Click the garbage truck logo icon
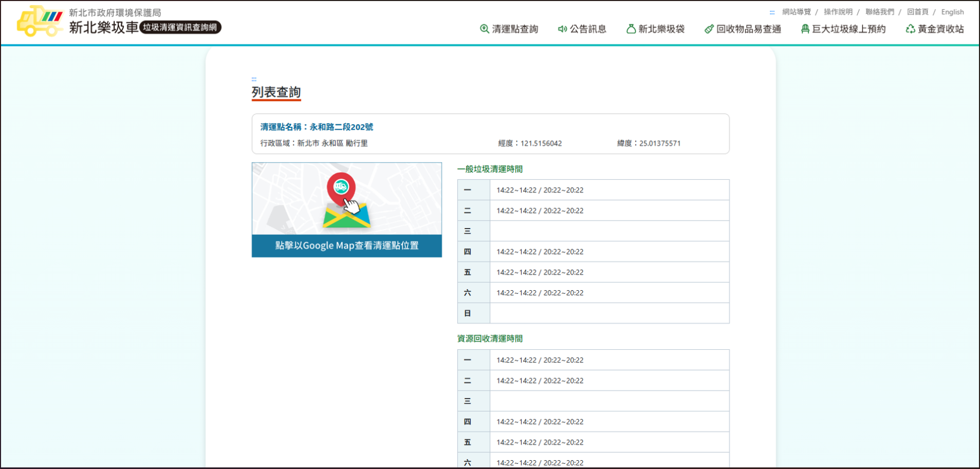980x469 pixels. click(x=39, y=21)
